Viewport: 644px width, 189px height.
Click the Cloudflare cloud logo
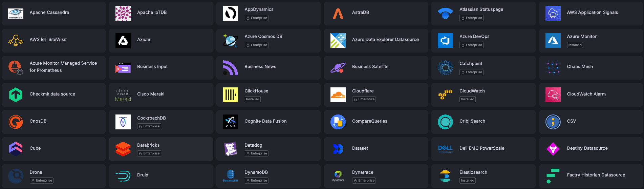tap(338, 95)
